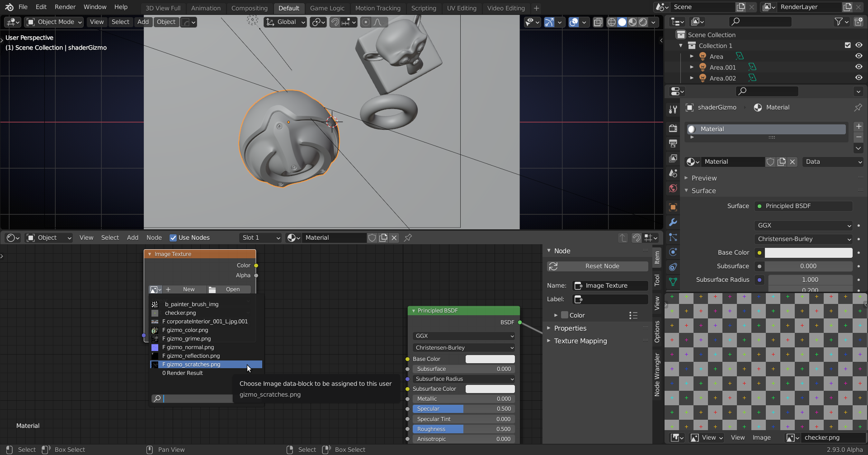Screen dimensions: 868x455
Task: Open the Modifier Properties wrench tab
Action: pyautogui.click(x=673, y=222)
